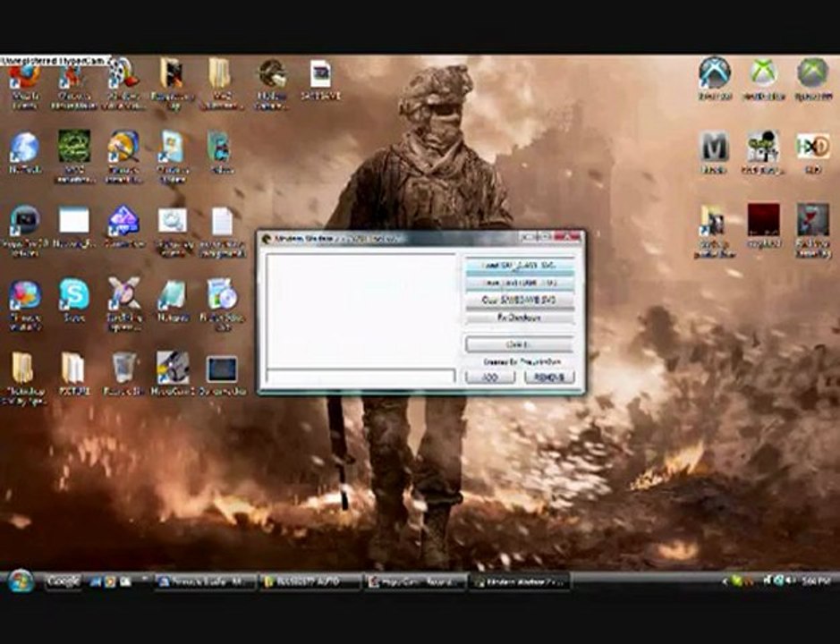Click the wide button above the Created By label
840x644 pixels.
click(x=519, y=344)
